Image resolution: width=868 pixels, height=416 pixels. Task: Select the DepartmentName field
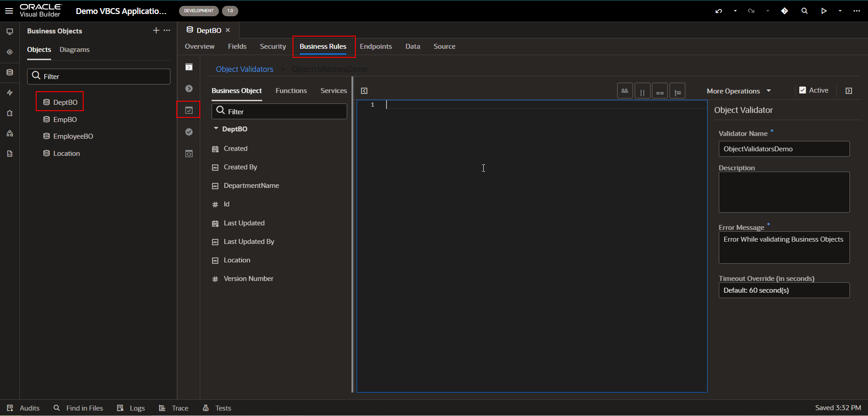(246, 186)
